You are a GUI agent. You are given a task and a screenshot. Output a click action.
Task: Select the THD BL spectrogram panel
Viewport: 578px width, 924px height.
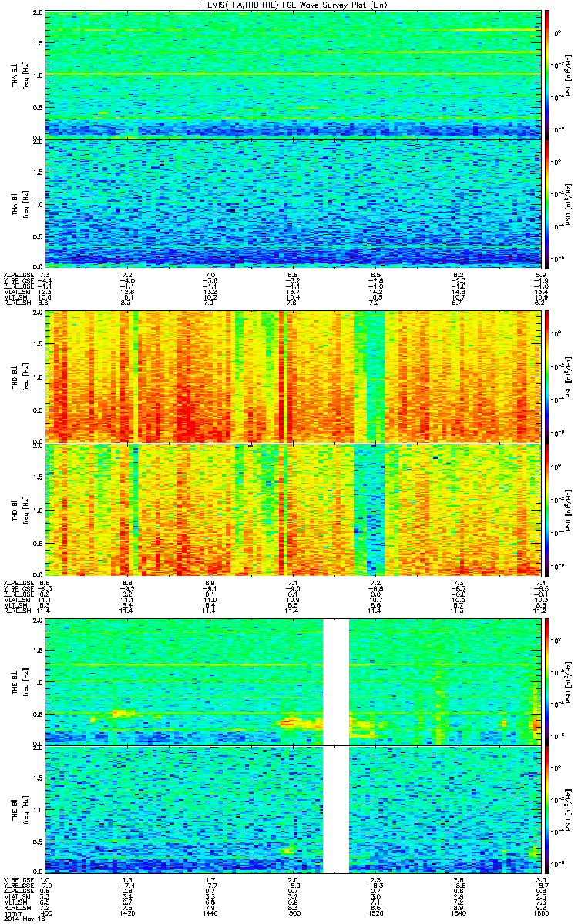coord(293,377)
